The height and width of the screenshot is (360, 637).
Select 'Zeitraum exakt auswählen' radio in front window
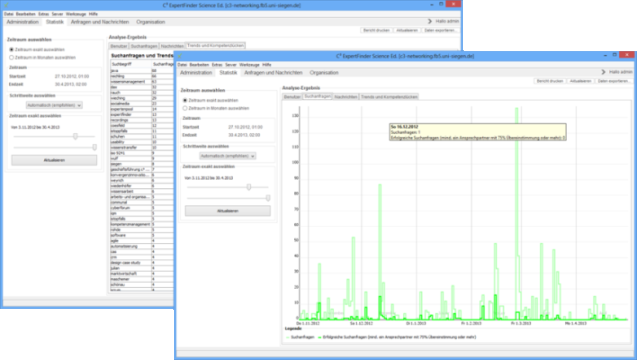click(x=185, y=100)
